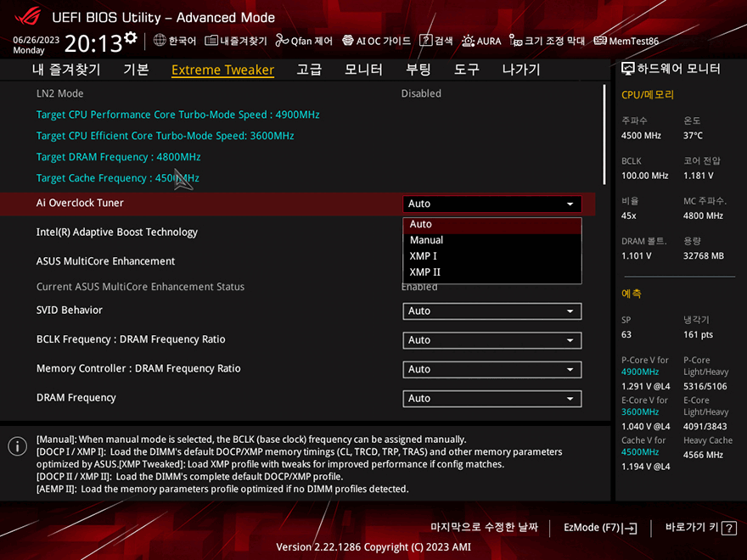The image size is (747, 560).
Task: Switch language via 한국어 label
Action: pyautogui.click(x=182, y=41)
